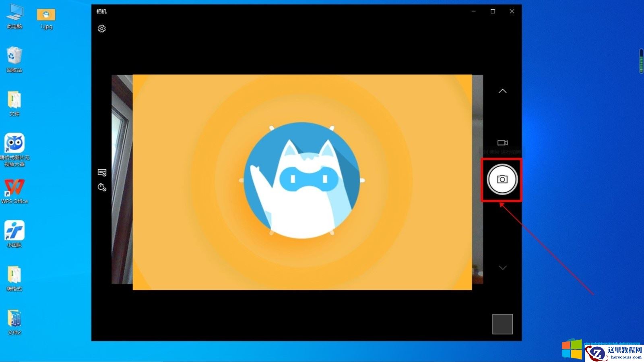Select the 回收站 recycle bin icon
This screenshot has height=362, width=644.
[14, 60]
